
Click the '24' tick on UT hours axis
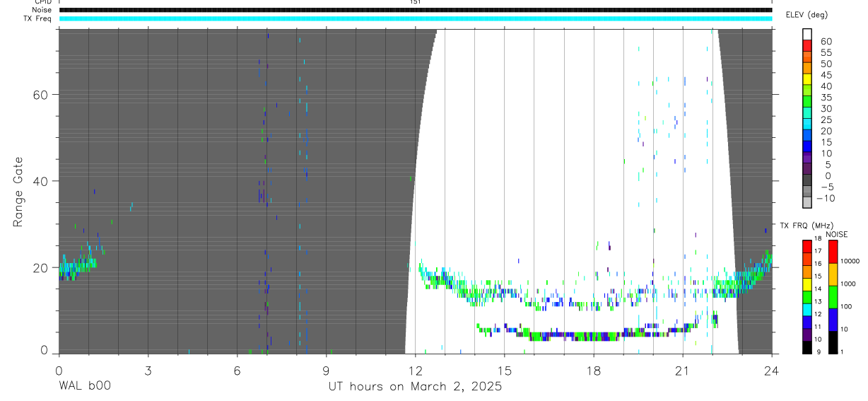pyautogui.click(x=772, y=370)
